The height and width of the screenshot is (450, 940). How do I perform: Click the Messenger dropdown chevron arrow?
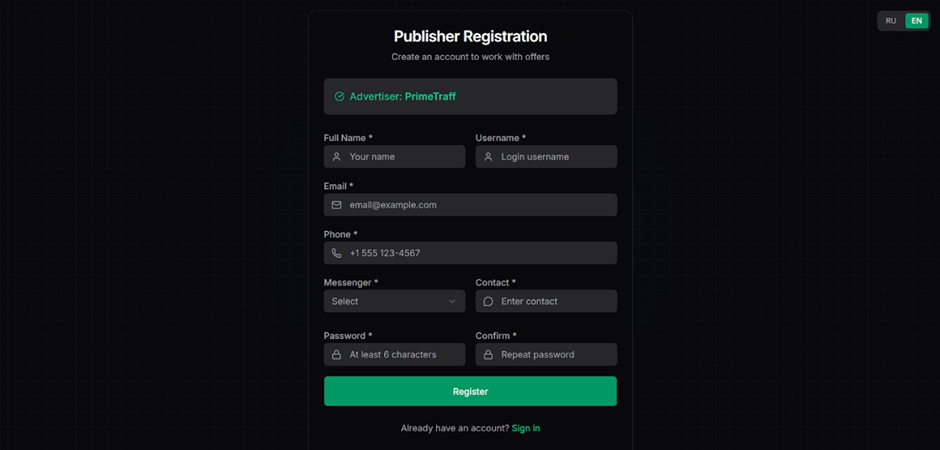point(452,301)
